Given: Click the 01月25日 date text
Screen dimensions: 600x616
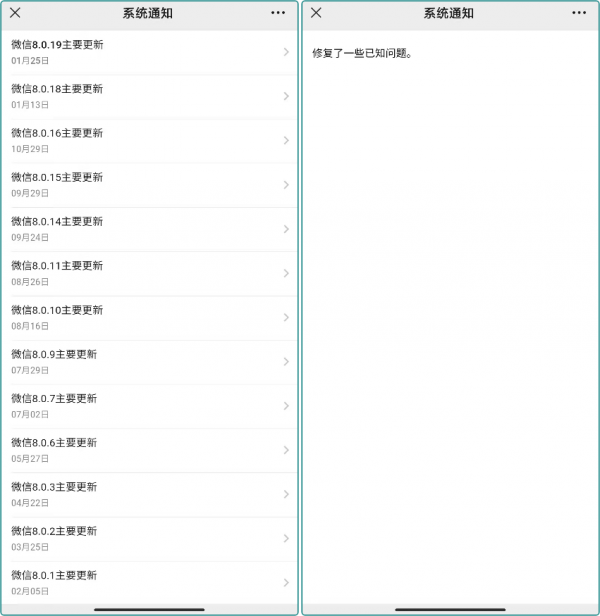Looking at the screenshot, I should [30, 60].
